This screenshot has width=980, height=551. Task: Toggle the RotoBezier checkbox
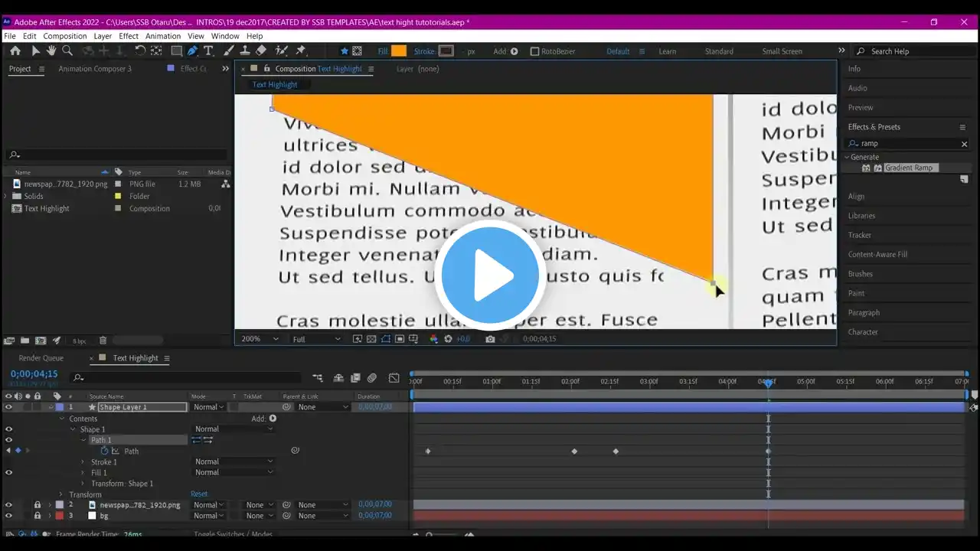(535, 51)
